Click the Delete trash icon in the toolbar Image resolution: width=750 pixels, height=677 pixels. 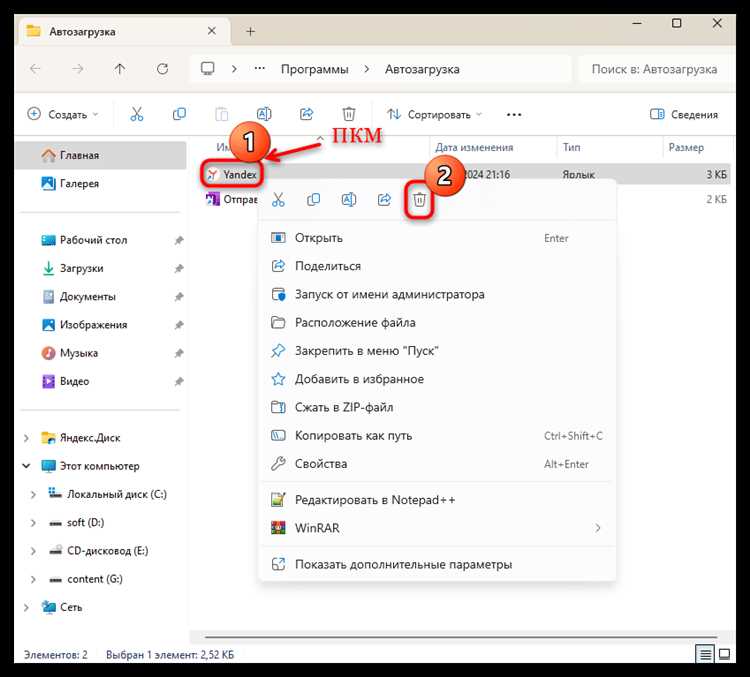(x=349, y=114)
